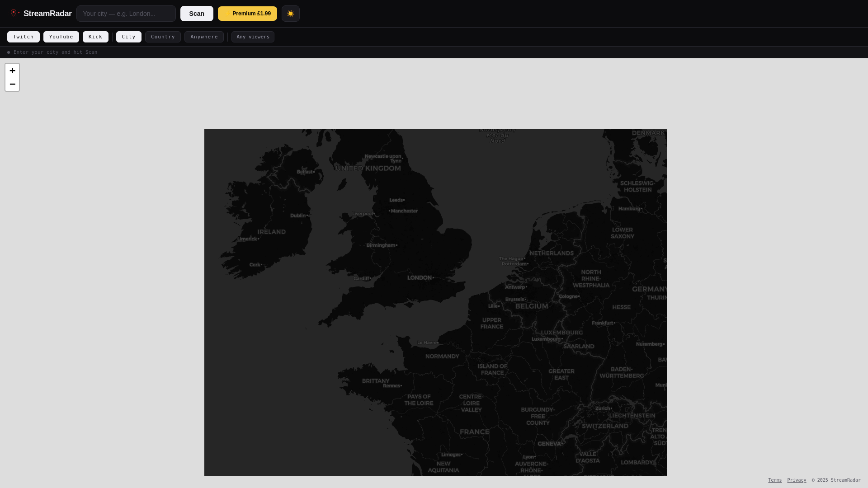Click the Le Havre label on the map
This screenshot has width=868, height=488.
[427, 343]
